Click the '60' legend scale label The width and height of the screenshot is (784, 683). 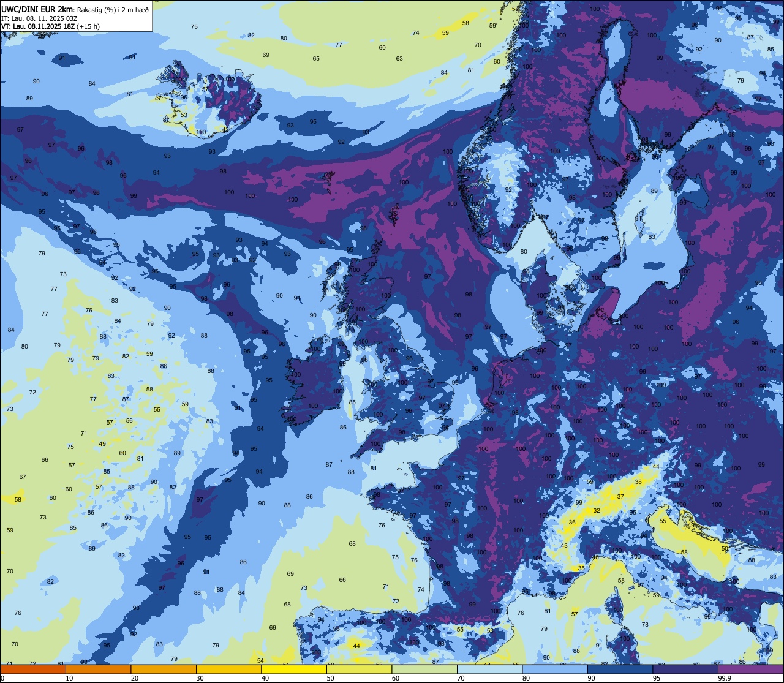[x=396, y=677]
